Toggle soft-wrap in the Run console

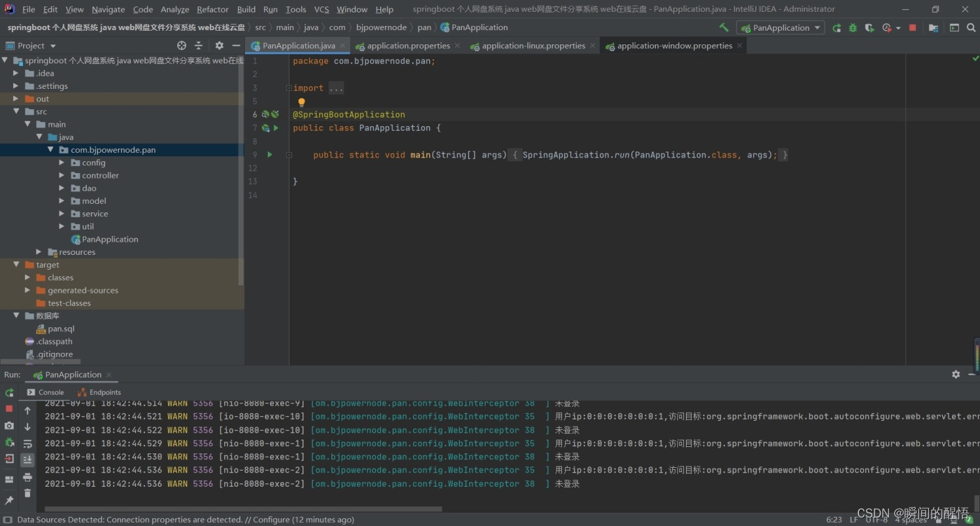tap(27, 443)
